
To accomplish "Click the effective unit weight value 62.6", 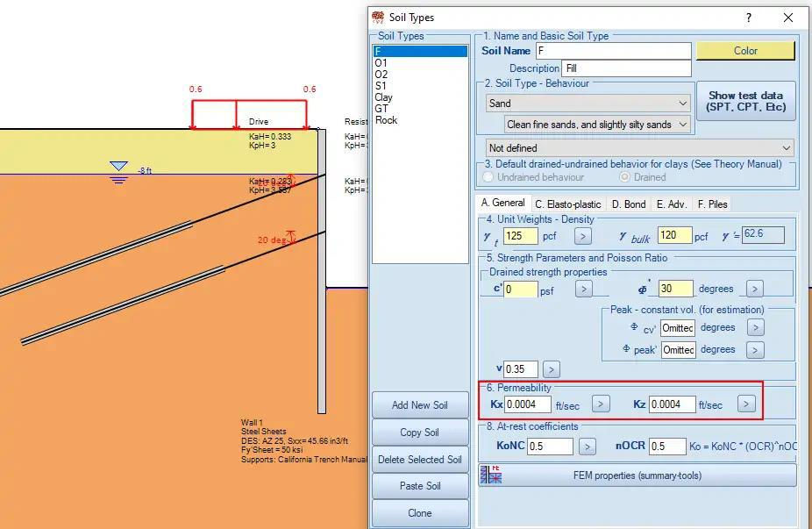I will (x=763, y=235).
